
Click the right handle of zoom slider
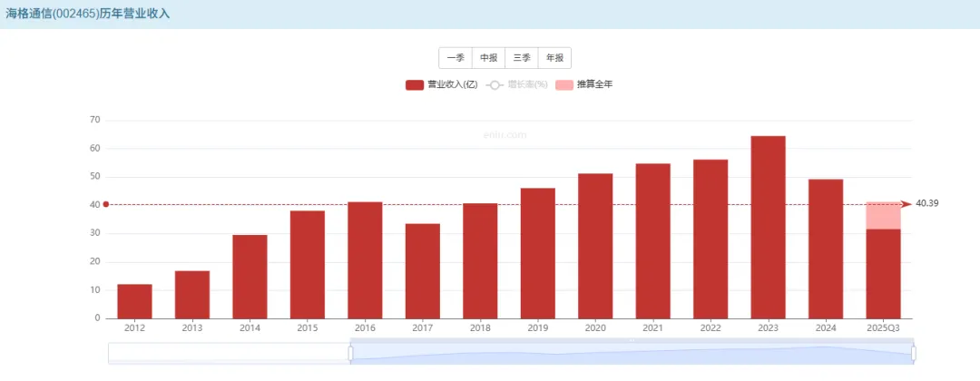(914, 354)
